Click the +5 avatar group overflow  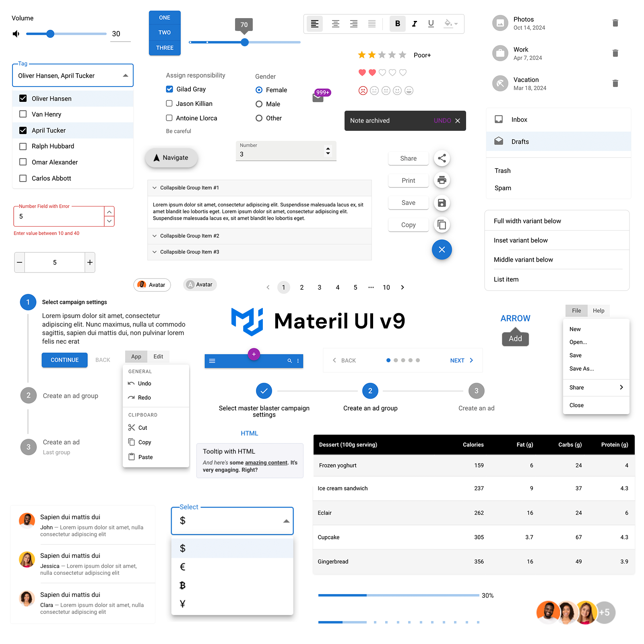click(605, 613)
